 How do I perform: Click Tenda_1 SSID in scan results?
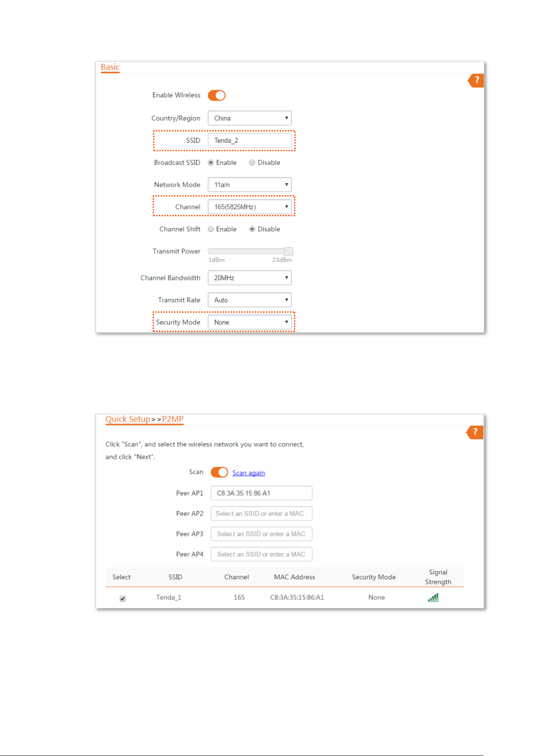[169, 598]
